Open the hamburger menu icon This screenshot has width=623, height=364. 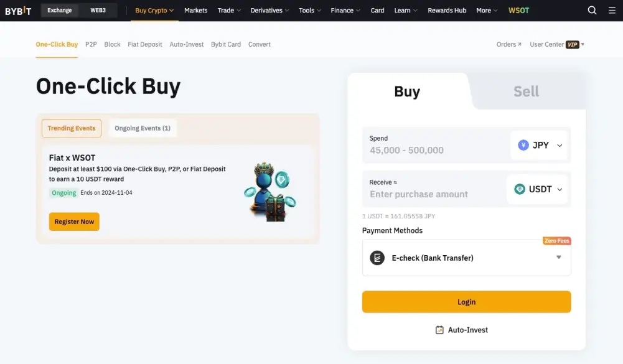point(612,11)
